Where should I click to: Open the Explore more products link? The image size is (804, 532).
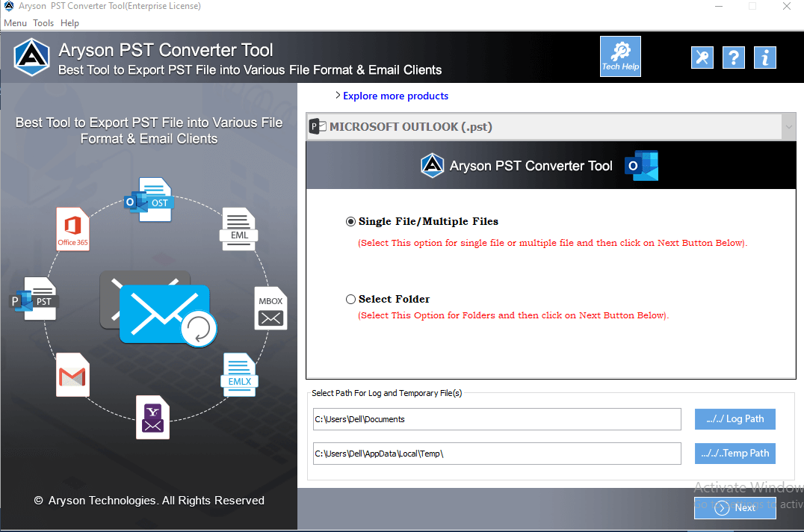395,96
